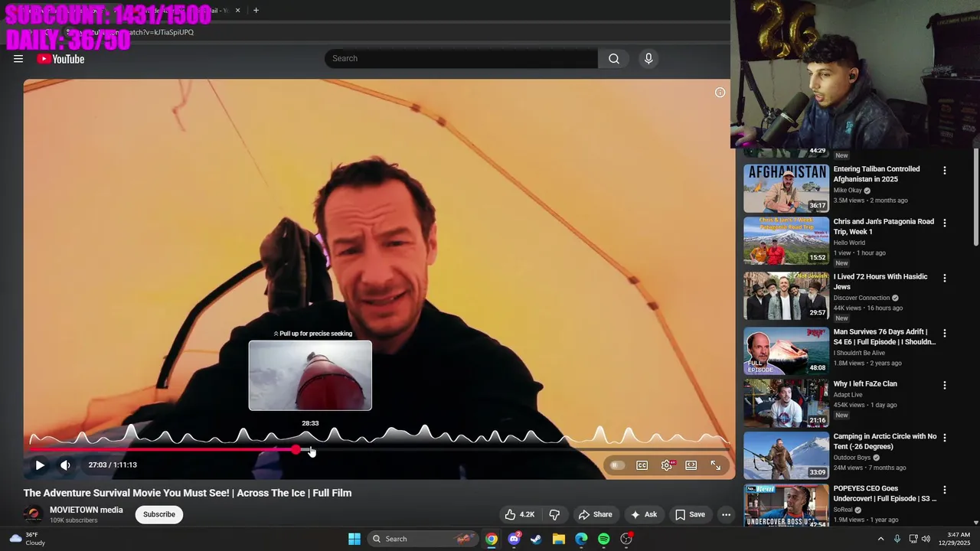Open the weather widget 36°F Cloudy
980x551 pixels.
[27, 539]
